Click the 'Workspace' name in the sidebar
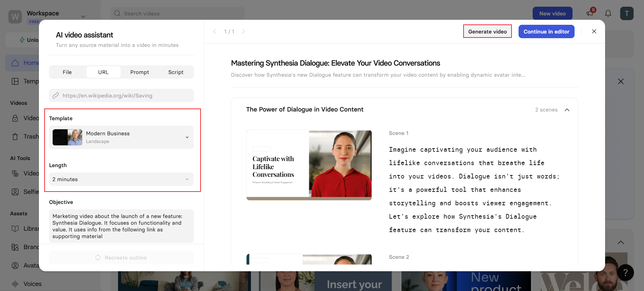The image size is (644, 291). (x=43, y=13)
